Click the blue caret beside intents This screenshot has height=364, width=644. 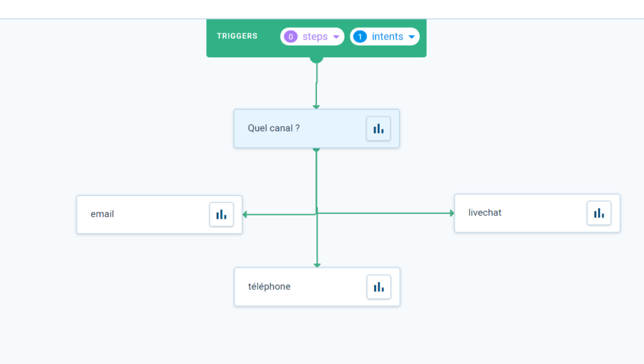click(x=411, y=37)
